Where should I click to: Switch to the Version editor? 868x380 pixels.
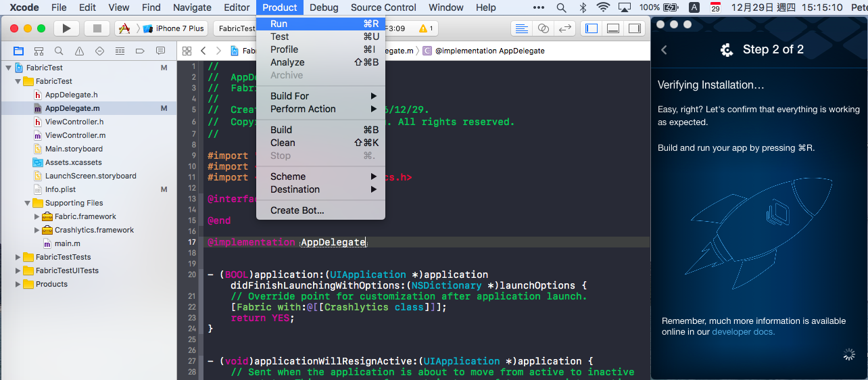coord(565,28)
